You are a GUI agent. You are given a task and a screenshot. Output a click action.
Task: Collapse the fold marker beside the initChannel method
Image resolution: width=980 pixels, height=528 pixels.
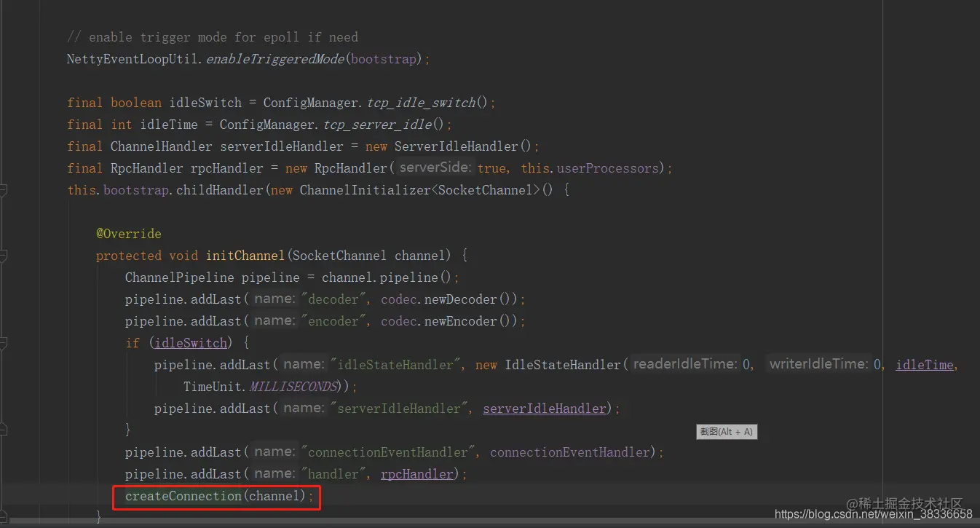[4, 256]
